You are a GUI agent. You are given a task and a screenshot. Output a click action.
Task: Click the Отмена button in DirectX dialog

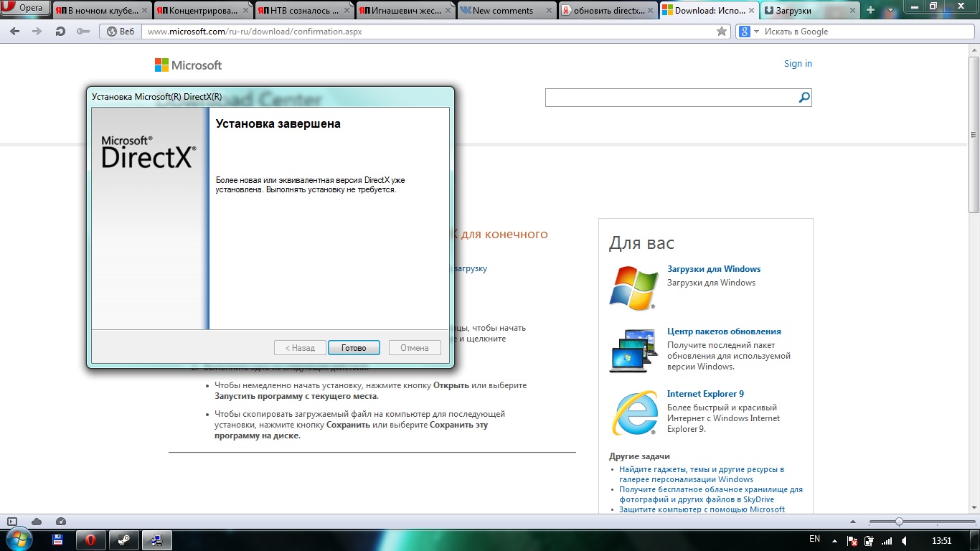[415, 348]
